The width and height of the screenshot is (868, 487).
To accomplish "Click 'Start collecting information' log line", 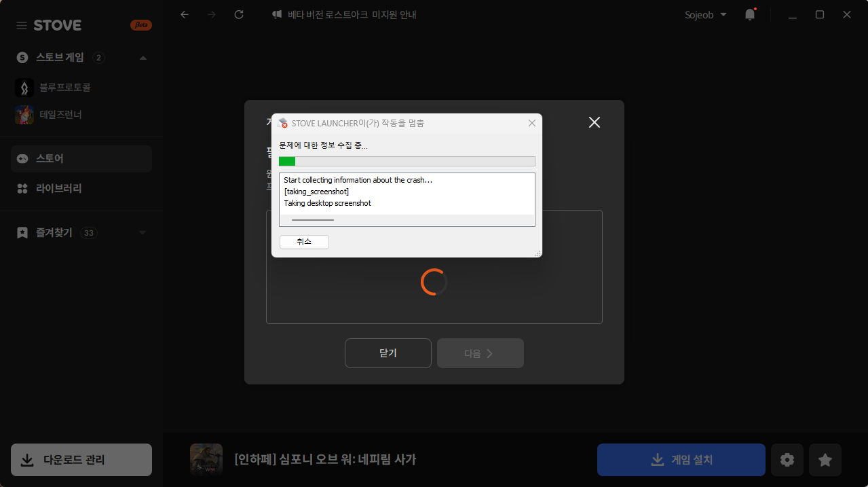I will pyautogui.click(x=358, y=180).
